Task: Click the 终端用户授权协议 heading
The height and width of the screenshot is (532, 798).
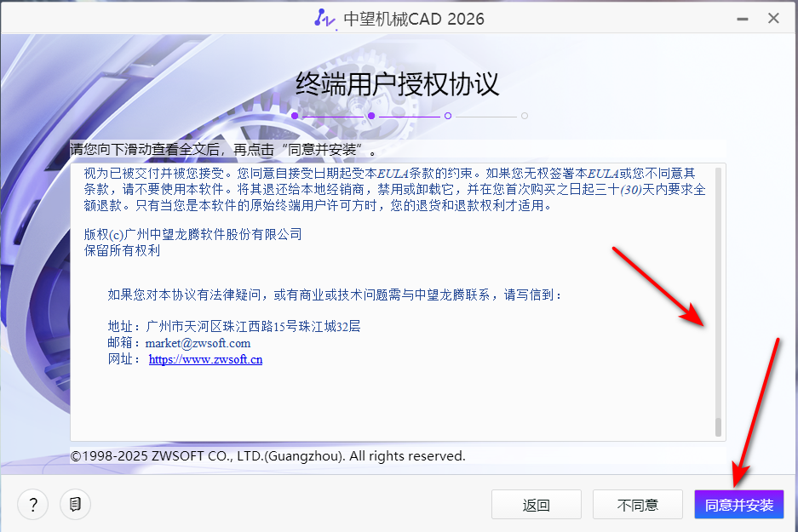Action: [397, 84]
